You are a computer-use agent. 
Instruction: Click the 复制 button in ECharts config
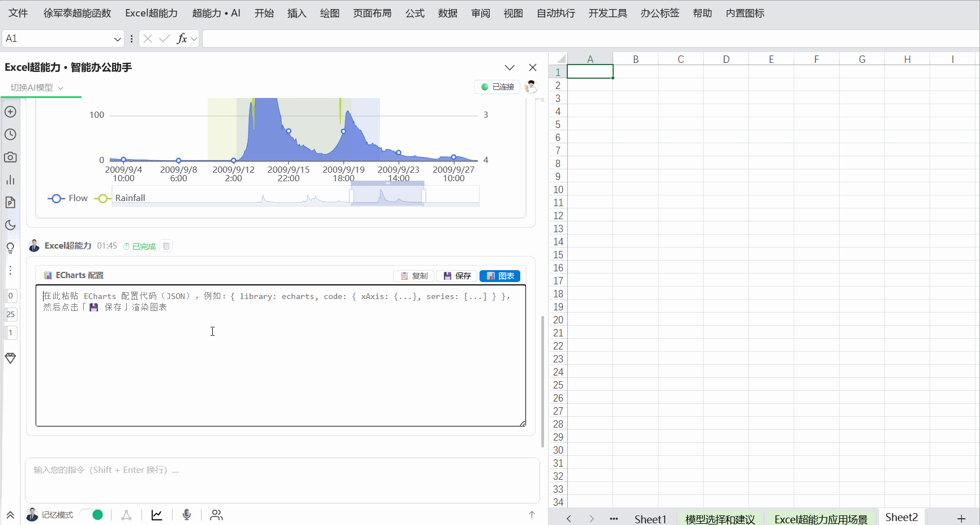coord(414,276)
